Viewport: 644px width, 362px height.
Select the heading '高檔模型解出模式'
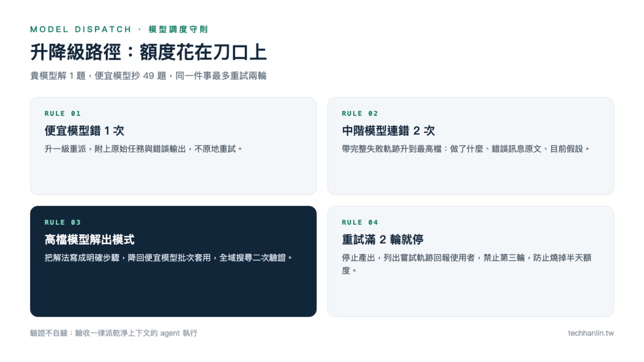(90, 240)
